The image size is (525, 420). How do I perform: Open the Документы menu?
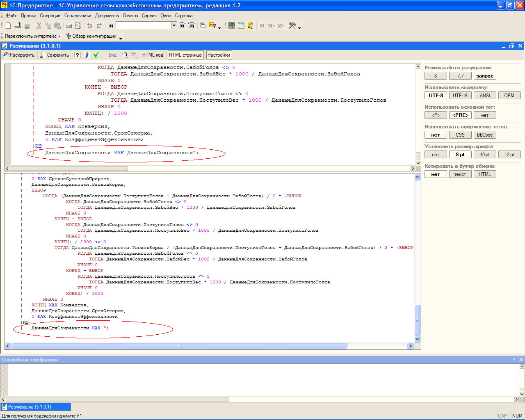coord(107,16)
